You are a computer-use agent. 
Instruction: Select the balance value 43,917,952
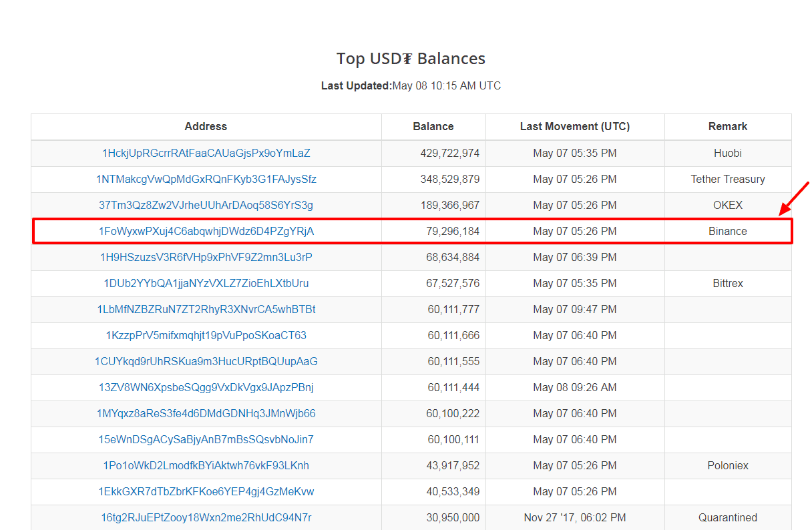pyautogui.click(x=453, y=466)
